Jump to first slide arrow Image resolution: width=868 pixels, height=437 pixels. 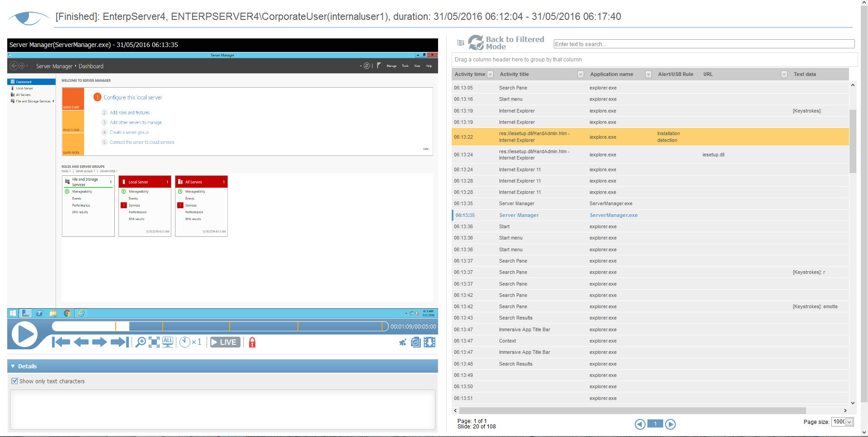coord(61,342)
